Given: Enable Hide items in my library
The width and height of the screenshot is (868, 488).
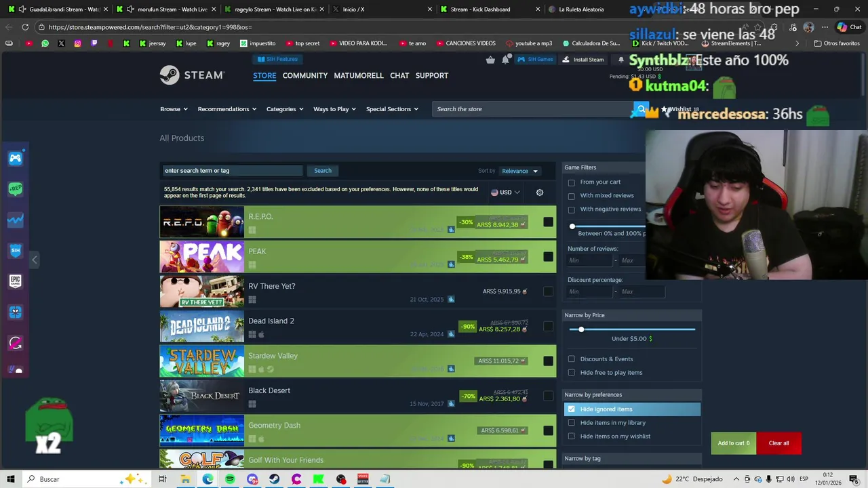Looking at the screenshot, I should click(x=571, y=423).
